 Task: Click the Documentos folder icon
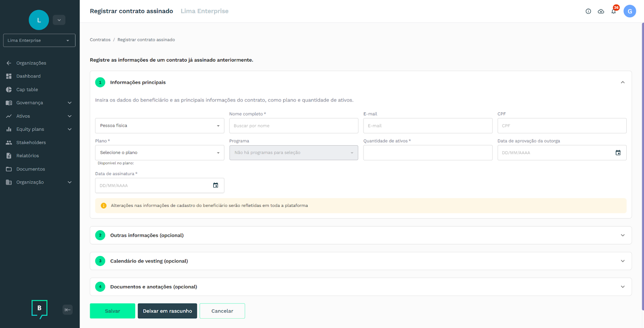click(9, 169)
